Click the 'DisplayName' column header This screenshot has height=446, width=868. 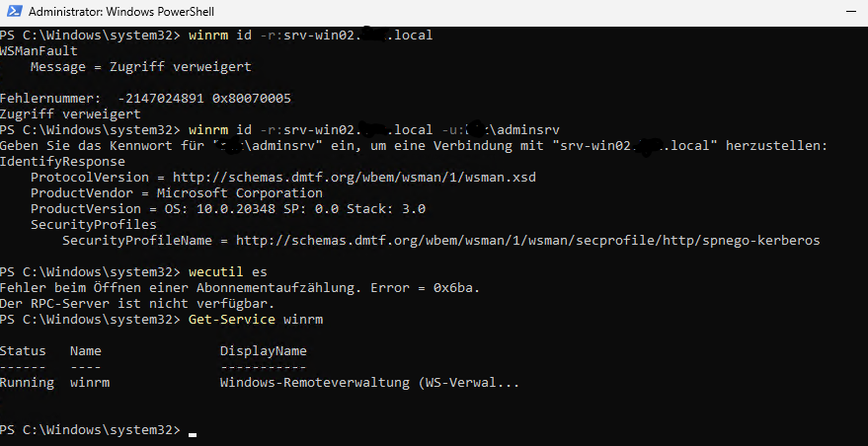pyautogui.click(x=263, y=351)
